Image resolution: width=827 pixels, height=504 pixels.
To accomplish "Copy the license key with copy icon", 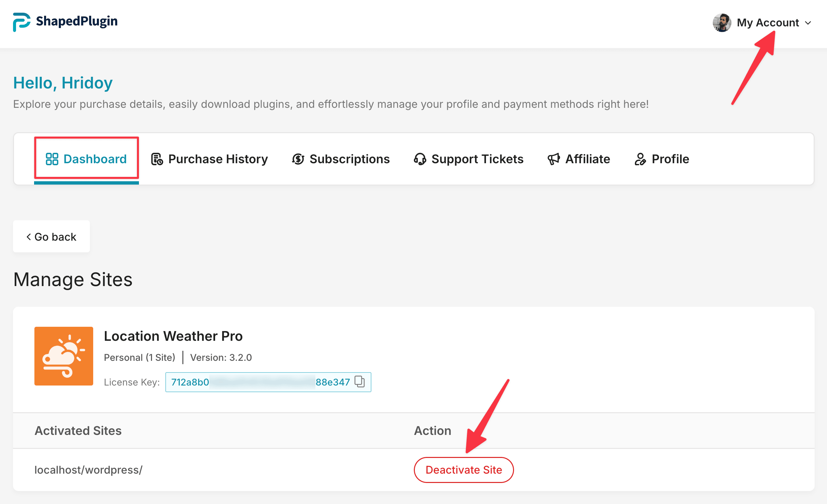I will pyautogui.click(x=359, y=382).
